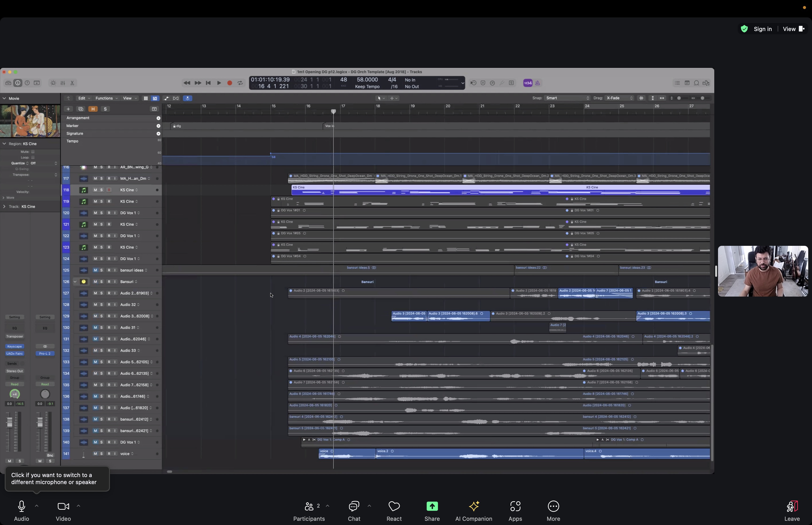
Task: Toggle the Hide tracks H button
Action: (93, 109)
